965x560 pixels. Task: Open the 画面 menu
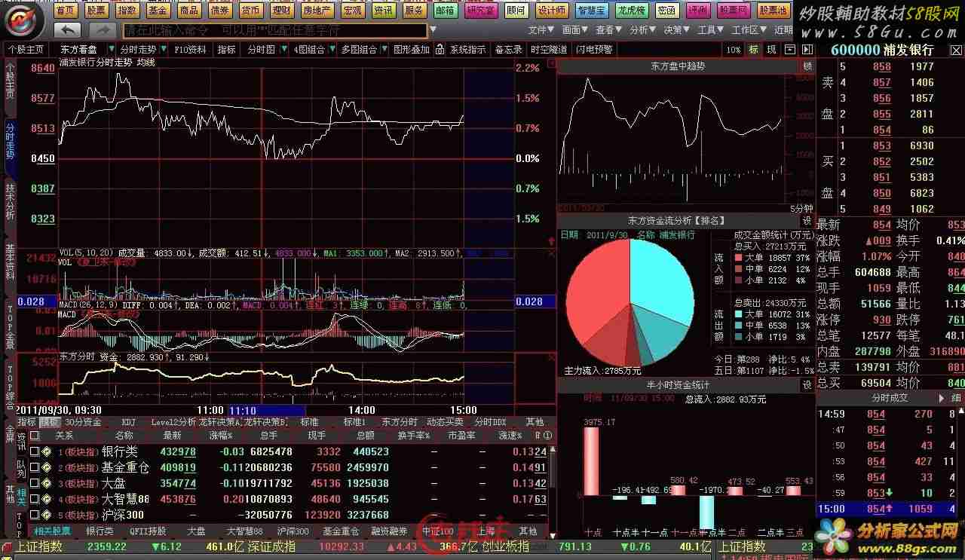[x=574, y=30]
